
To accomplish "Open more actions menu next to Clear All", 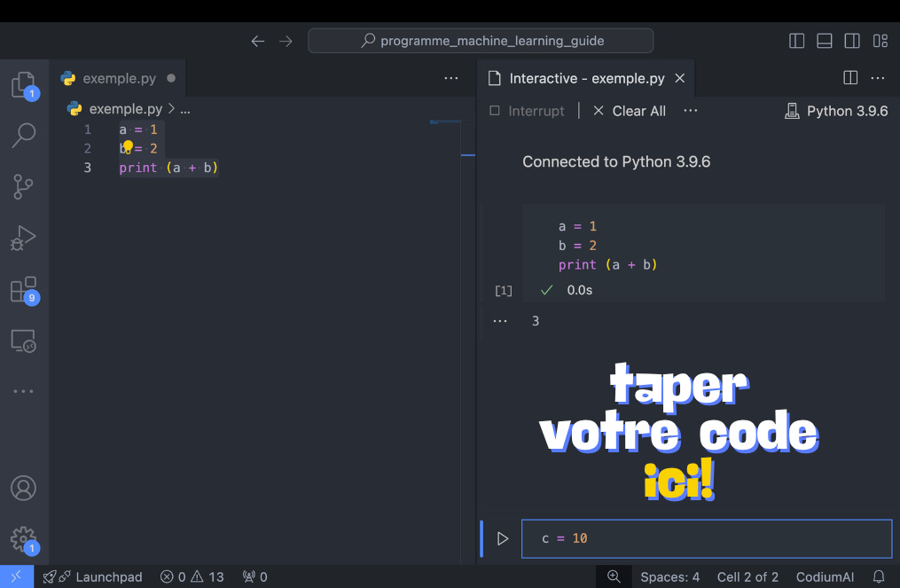I will click(691, 111).
